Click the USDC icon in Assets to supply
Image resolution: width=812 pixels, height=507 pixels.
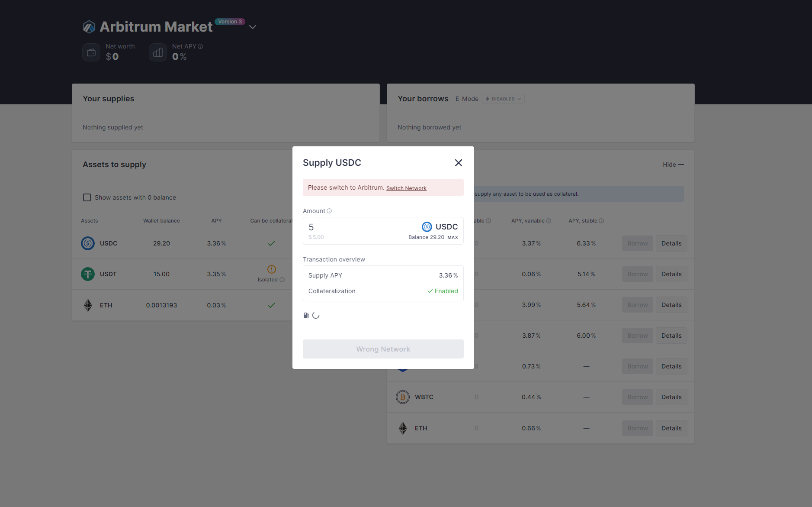(x=88, y=243)
